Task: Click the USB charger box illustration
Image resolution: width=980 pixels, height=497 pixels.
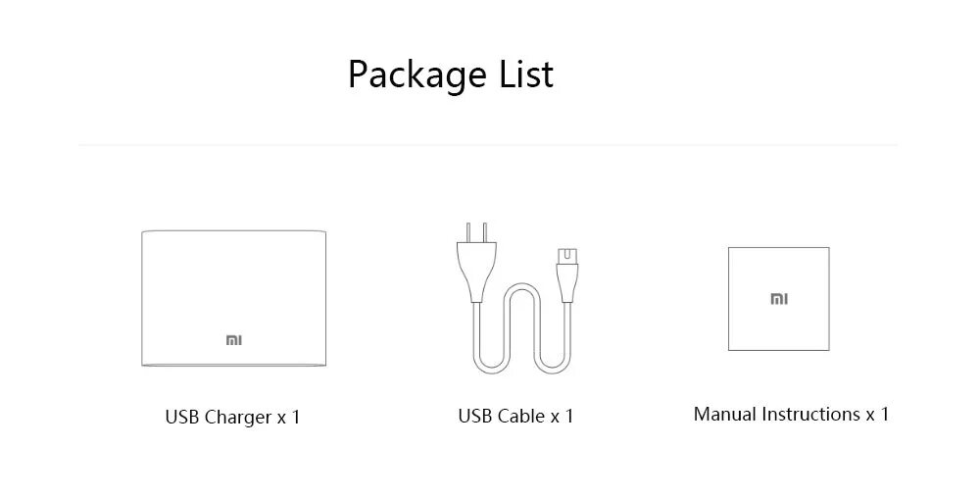Action: click(x=233, y=284)
